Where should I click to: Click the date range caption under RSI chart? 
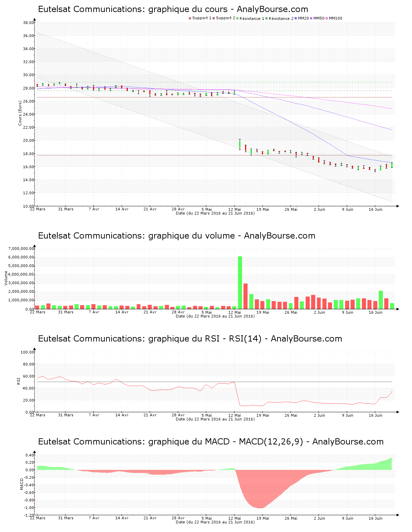pyautogui.click(x=215, y=419)
